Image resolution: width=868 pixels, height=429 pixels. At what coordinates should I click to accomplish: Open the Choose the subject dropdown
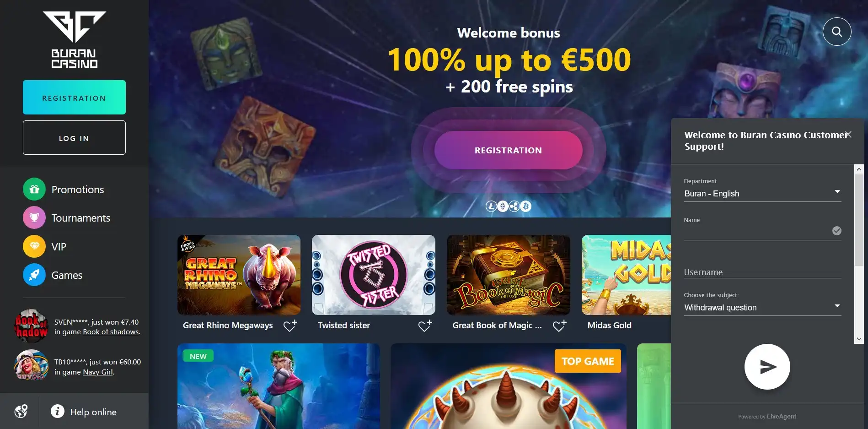[x=762, y=308]
